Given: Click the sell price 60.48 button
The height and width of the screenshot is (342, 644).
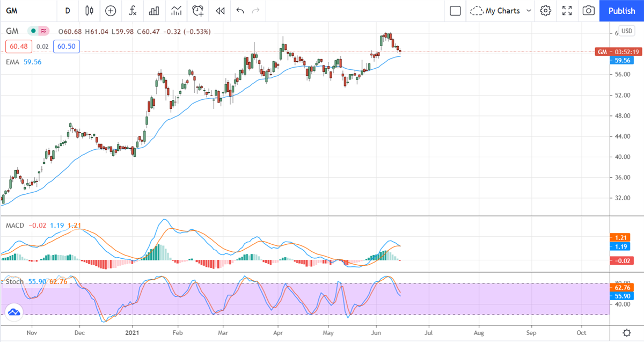Looking at the screenshot, I should [x=18, y=46].
